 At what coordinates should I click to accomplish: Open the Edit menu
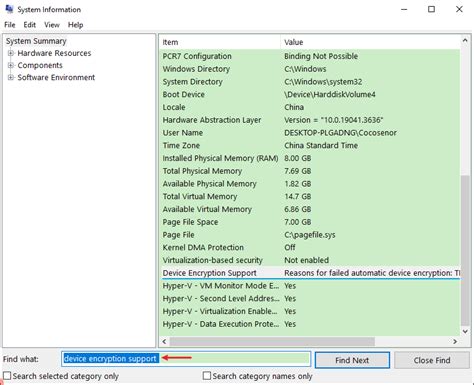coord(29,25)
